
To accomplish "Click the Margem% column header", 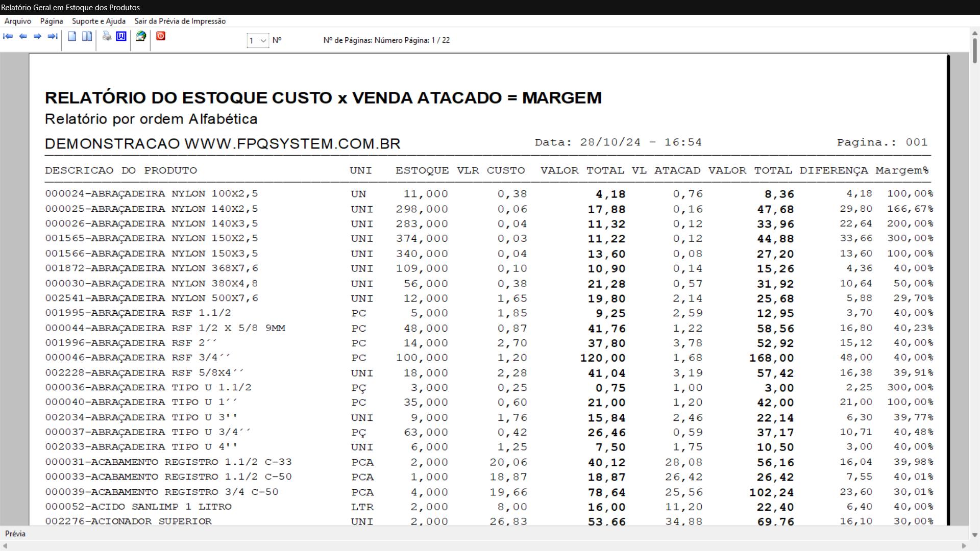I will (902, 170).
